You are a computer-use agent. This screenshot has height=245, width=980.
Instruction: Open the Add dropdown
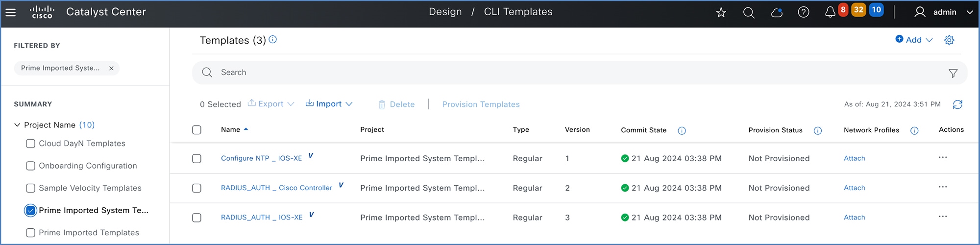click(914, 40)
